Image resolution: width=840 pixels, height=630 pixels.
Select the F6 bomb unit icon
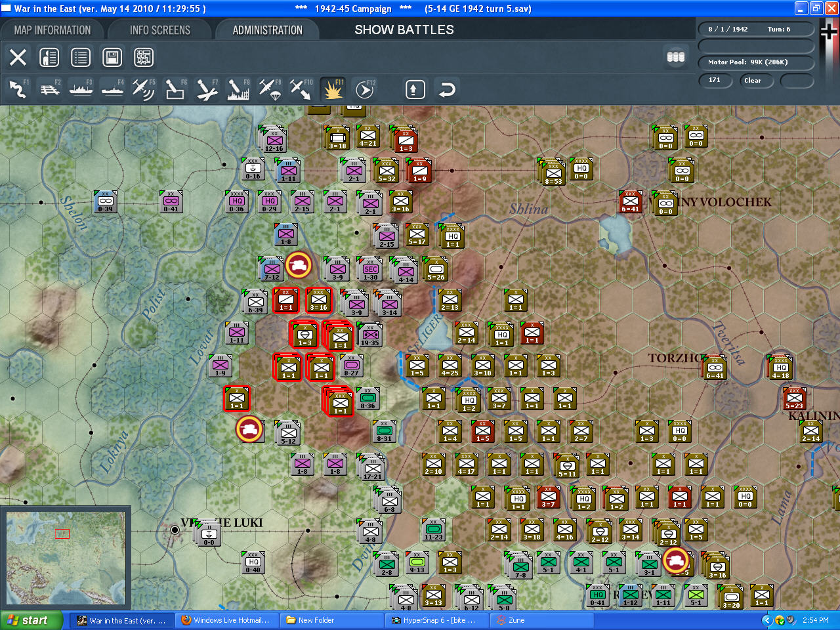175,89
